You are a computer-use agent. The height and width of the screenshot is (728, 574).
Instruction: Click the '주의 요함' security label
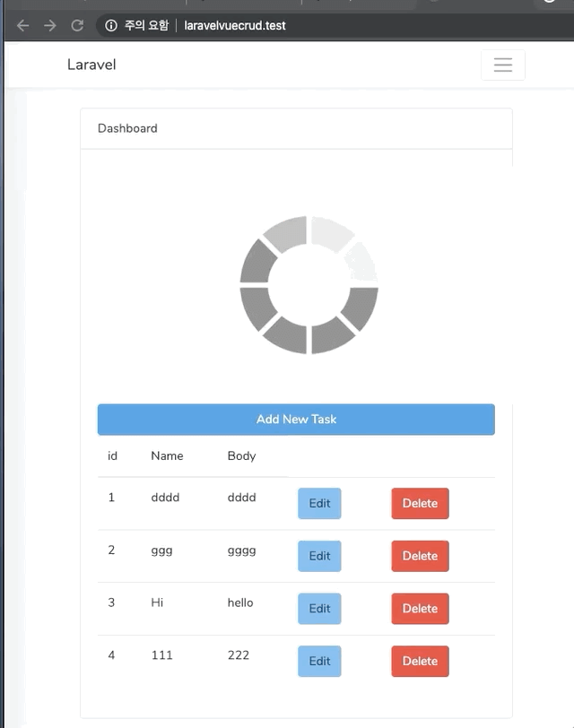point(146,25)
